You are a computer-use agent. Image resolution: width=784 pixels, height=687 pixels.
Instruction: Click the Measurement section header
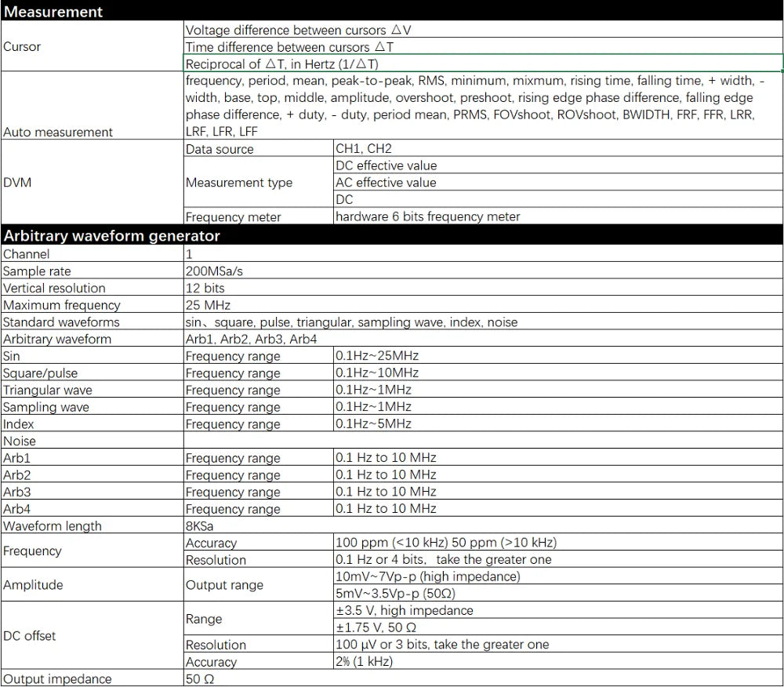[53, 12]
